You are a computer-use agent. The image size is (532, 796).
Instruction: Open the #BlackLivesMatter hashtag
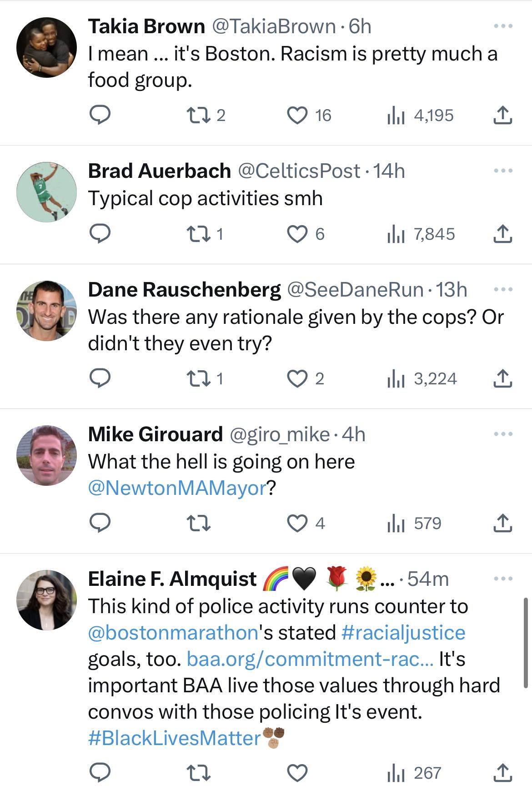click(x=175, y=738)
